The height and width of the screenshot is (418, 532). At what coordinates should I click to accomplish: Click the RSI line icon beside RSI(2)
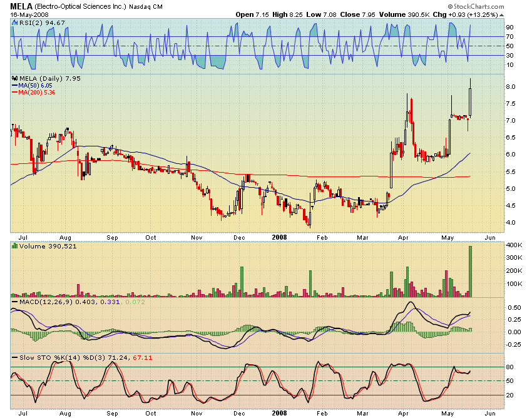[x=15, y=23]
